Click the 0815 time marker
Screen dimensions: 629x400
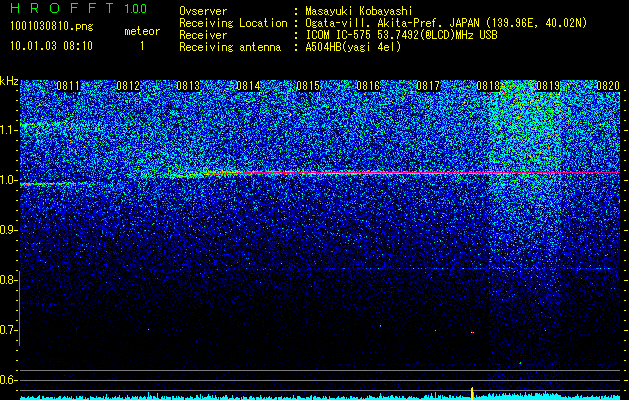tap(308, 86)
